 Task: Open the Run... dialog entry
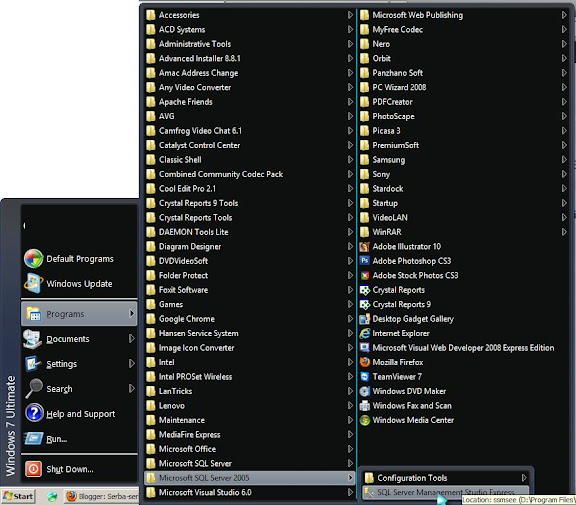click(79, 439)
